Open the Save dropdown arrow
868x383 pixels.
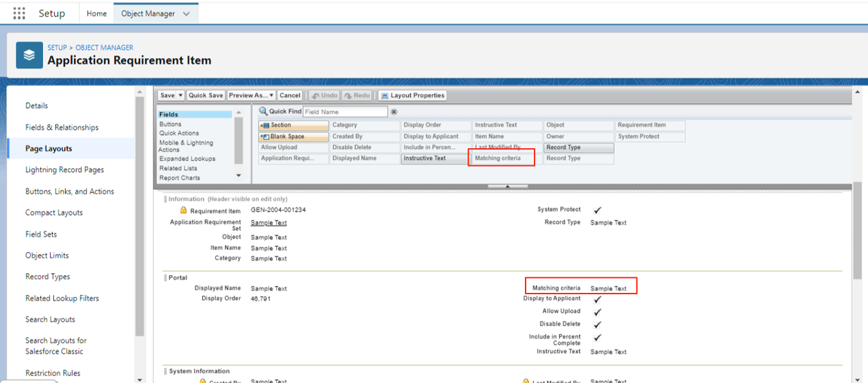point(180,96)
